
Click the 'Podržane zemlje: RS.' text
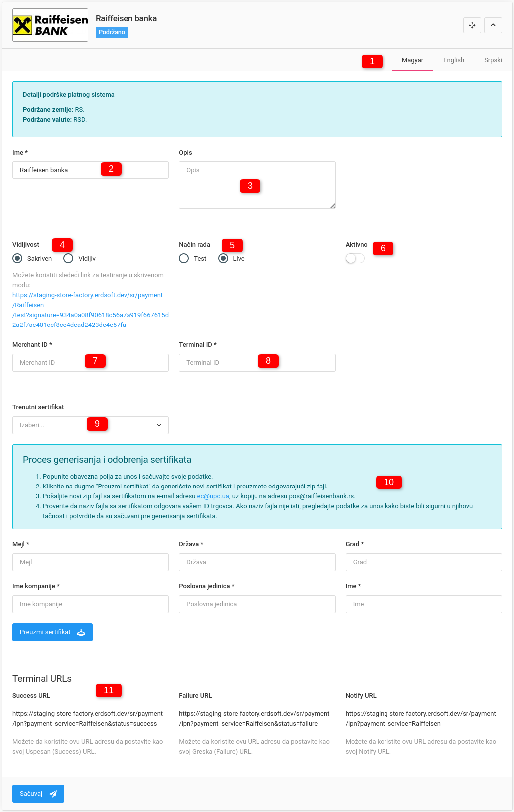click(54, 110)
